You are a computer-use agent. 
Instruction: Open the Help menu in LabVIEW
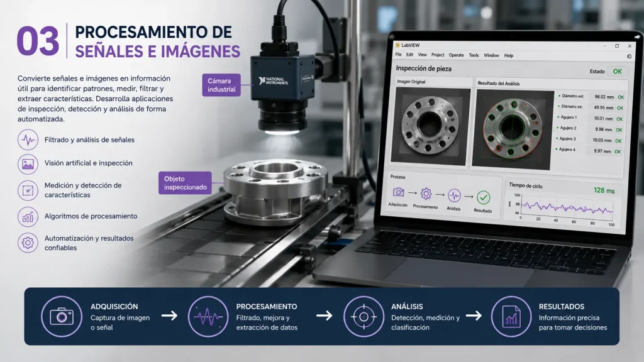click(x=508, y=55)
